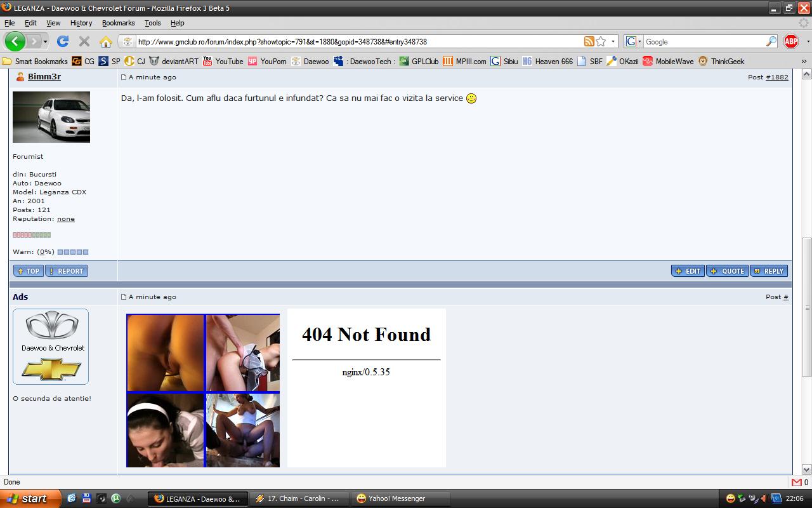The width and height of the screenshot is (812, 508).
Task: Open the Bookmarks menu
Action: (118, 23)
